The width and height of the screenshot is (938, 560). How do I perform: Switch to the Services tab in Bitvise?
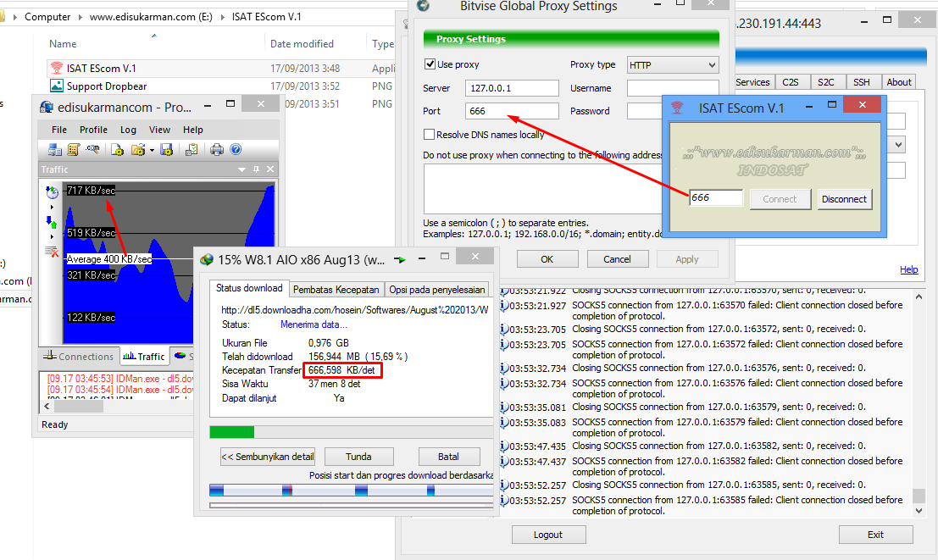pyautogui.click(x=752, y=82)
